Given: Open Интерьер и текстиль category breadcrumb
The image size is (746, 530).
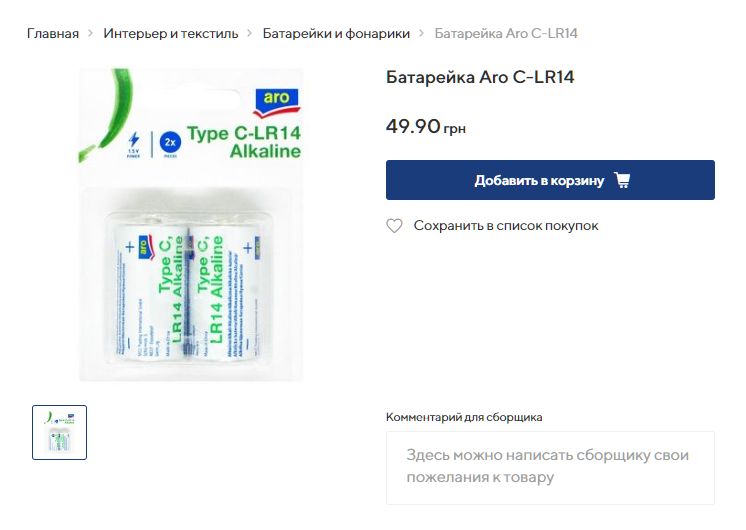Looking at the screenshot, I should coord(171,33).
